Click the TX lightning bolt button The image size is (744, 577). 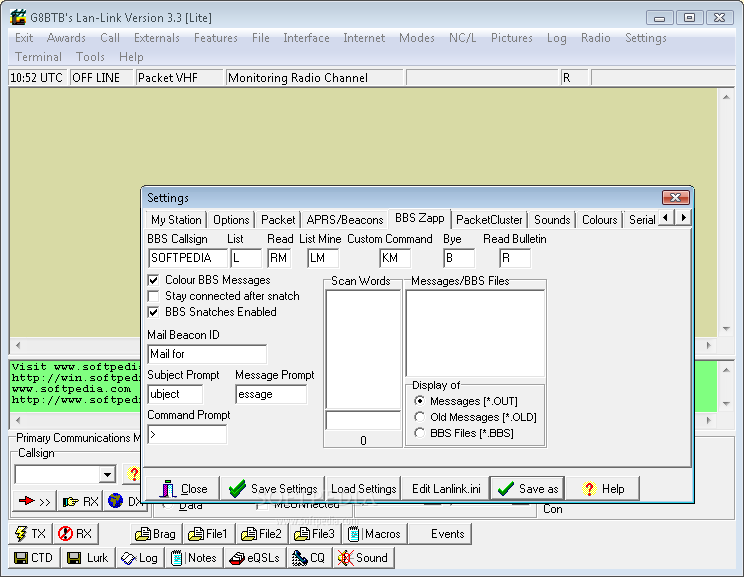pyautogui.click(x=30, y=534)
